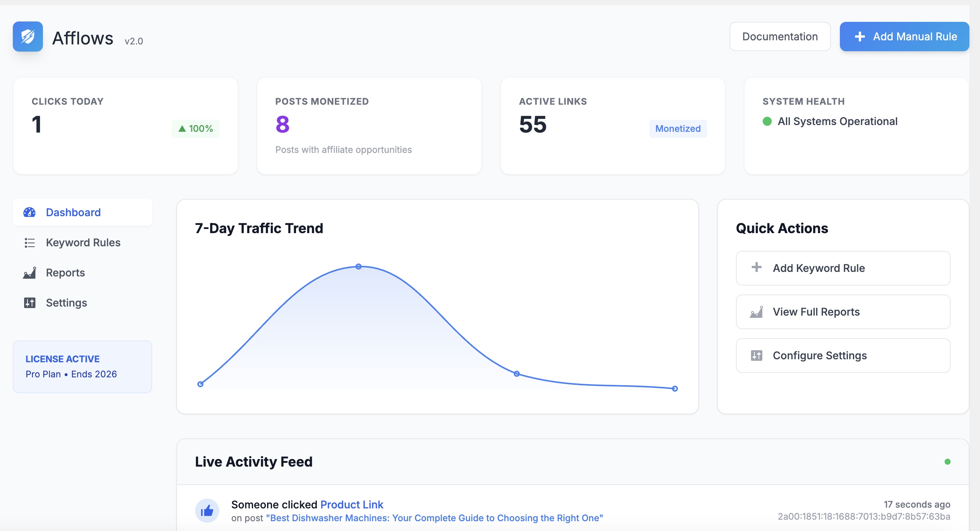Select the Reports chart icon in sidebar
Viewport: 980px width, 531px height.
point(30,273)
